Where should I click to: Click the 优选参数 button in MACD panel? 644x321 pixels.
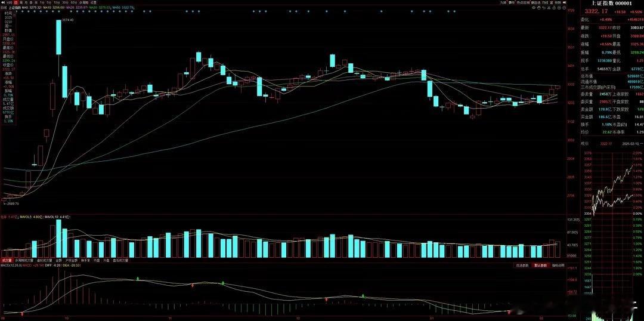coord(523,266)
